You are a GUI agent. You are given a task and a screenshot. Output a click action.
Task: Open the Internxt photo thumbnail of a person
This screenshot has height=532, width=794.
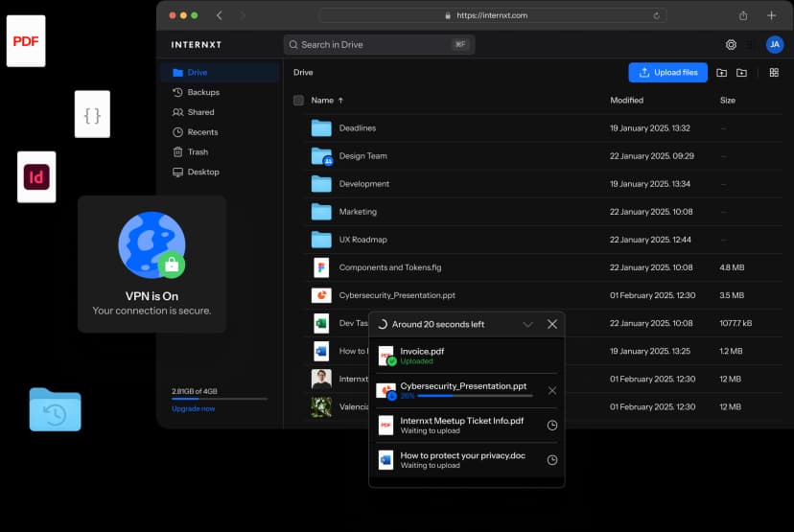pyautogui.click(x=321, y=379)
